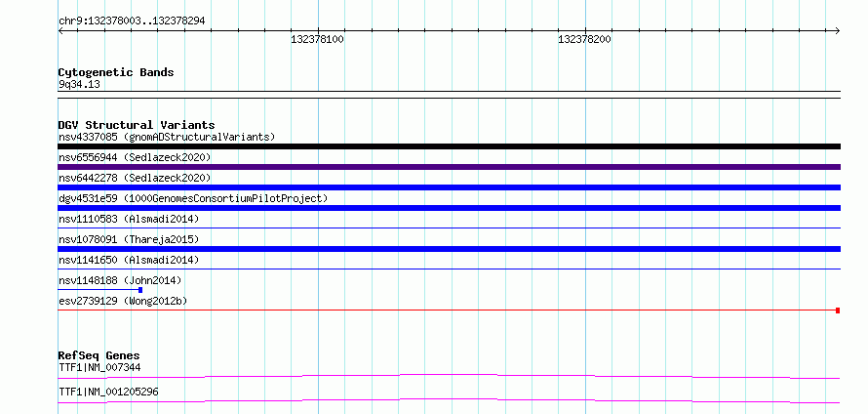Click the left arrowhead of the ruler
The image size is (868, 414).
(x=60, y=30)
